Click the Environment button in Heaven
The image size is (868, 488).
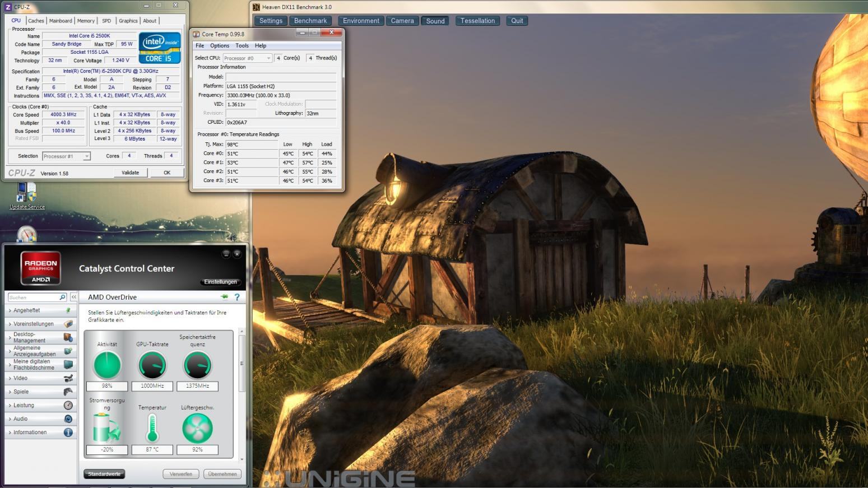tap(361, 21)
